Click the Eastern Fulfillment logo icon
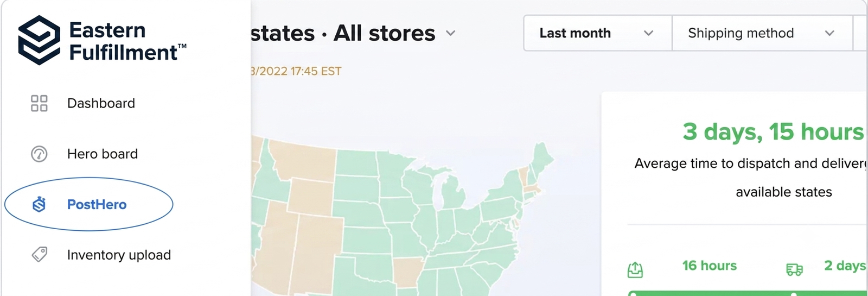This screenshot has height=296, width=868. coord(39,40)
